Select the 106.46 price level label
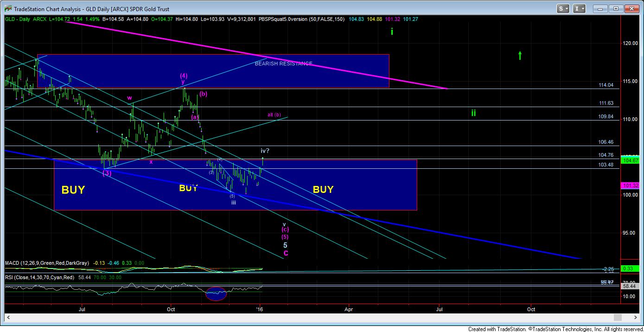Image resolution: width=644 pixels, height=332 pixels. coord(606,142)
